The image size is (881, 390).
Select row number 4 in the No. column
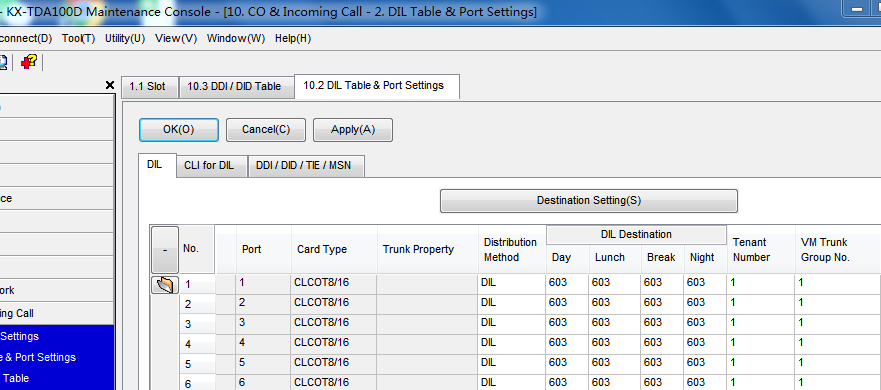197,344
